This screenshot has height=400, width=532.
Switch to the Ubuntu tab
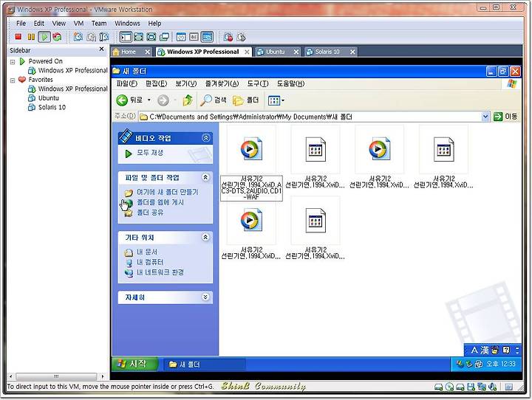point(275,52)
